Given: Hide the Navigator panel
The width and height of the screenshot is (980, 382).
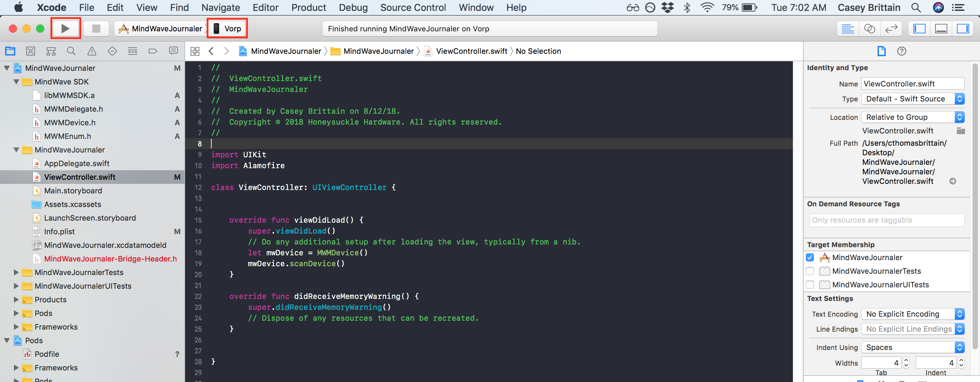Looking at the screenshot, I should pos(919,29).
